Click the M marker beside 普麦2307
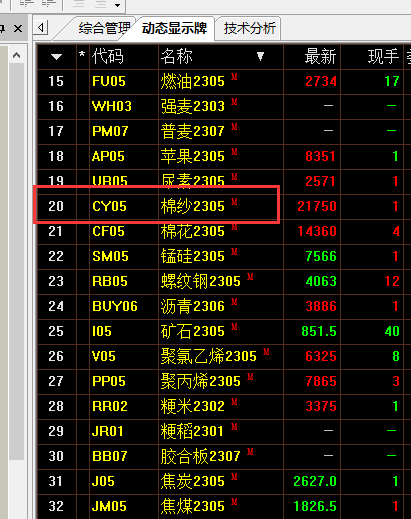411x519 pixels. coord(234,127)
